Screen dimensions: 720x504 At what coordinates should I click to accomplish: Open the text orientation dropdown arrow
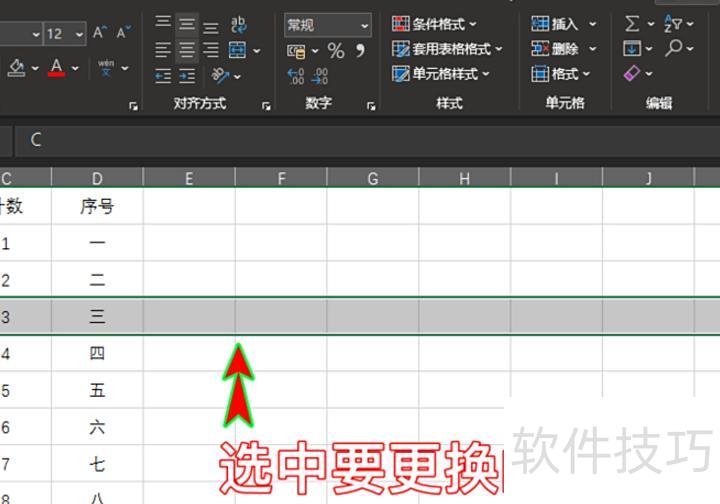click(x=237, y=77)
